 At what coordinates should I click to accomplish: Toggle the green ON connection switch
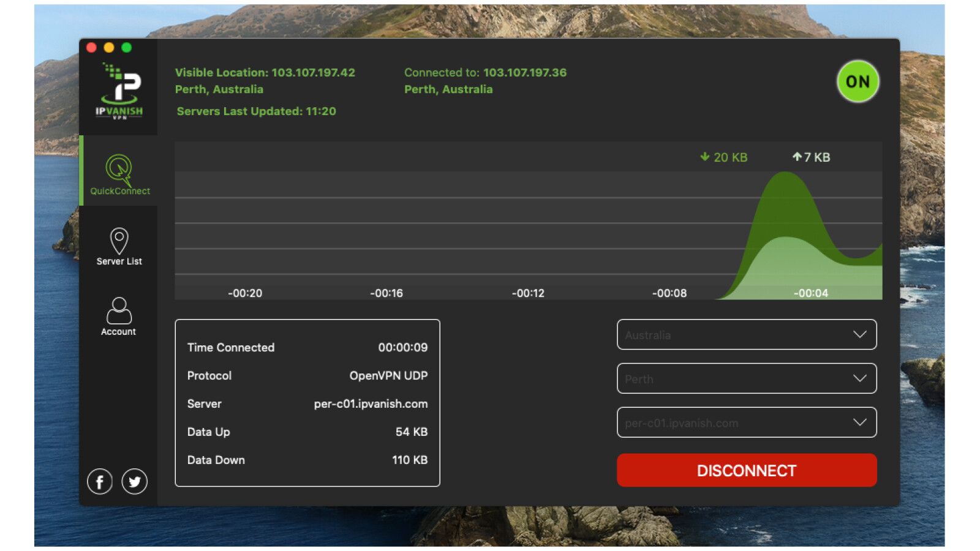tap(858, 81)
